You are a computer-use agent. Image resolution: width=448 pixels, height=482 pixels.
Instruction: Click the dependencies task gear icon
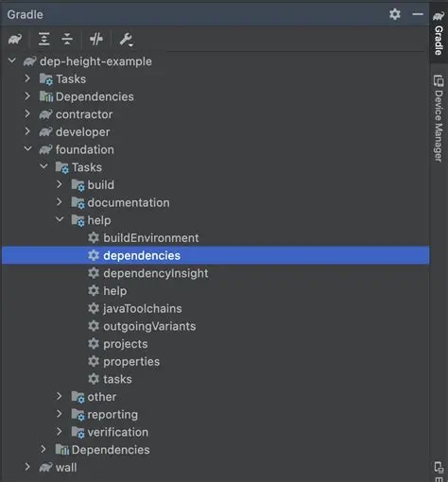pyautogui.click(x=94, y=255)
